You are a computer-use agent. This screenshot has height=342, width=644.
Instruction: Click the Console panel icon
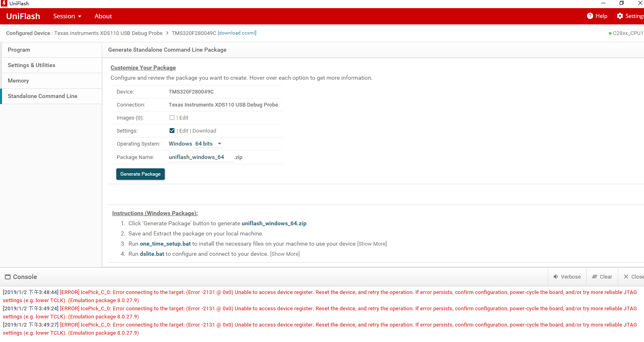coord(8,277)
